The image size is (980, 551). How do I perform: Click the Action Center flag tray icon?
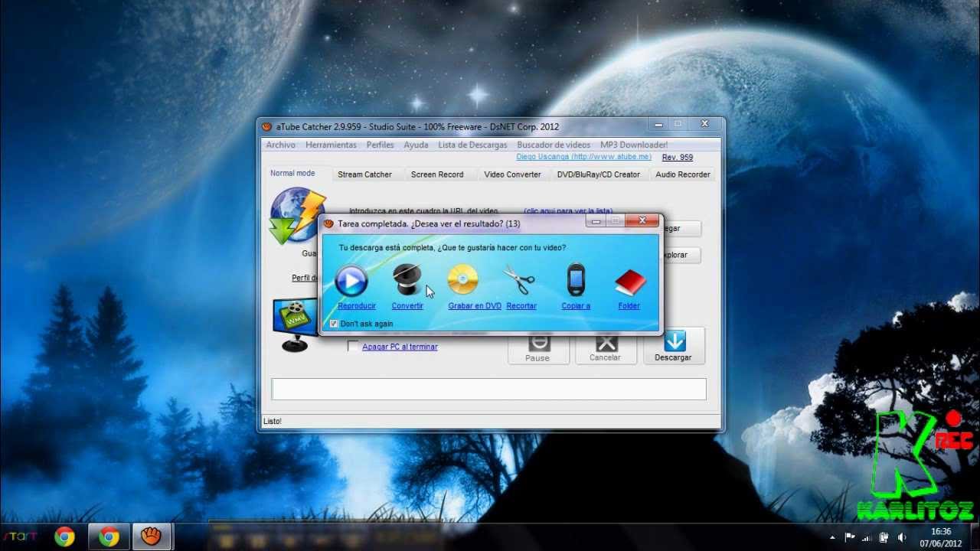coord(850,537)
